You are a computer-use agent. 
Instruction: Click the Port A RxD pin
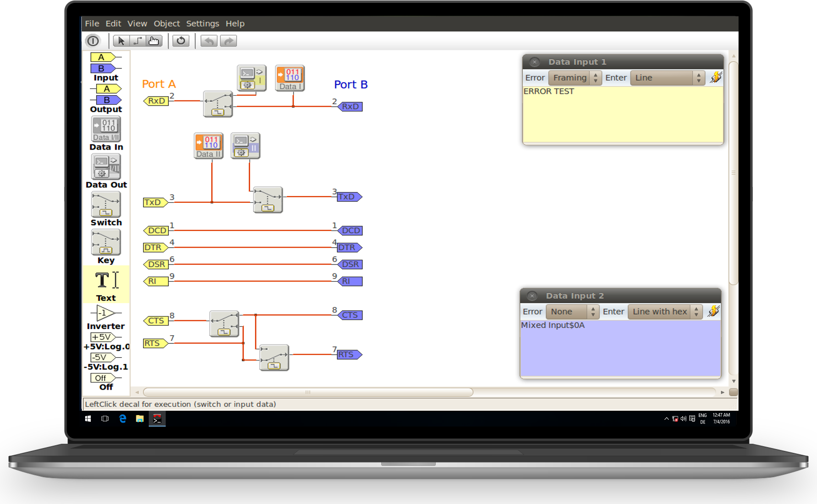click(156, 101)
